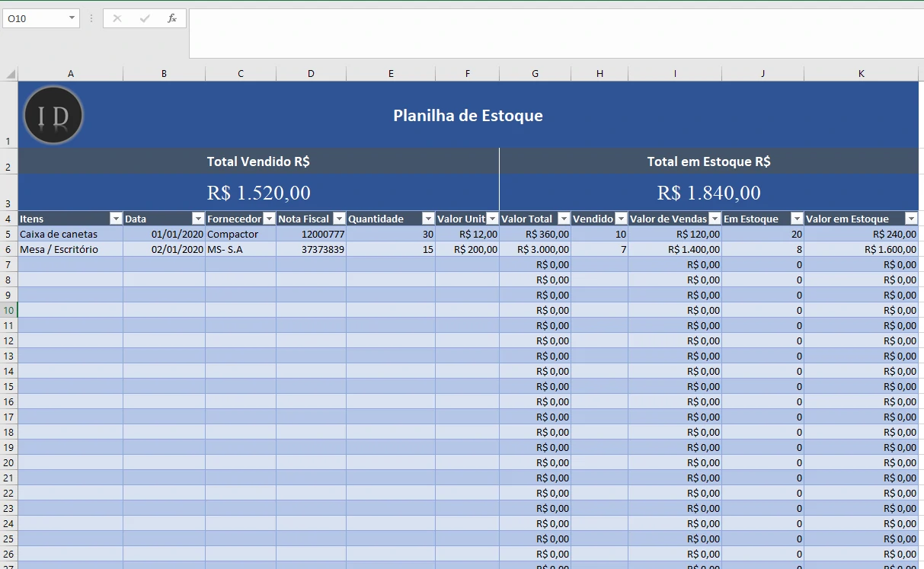Open the filter dropdown on Valor Total column

click(563, 219)
